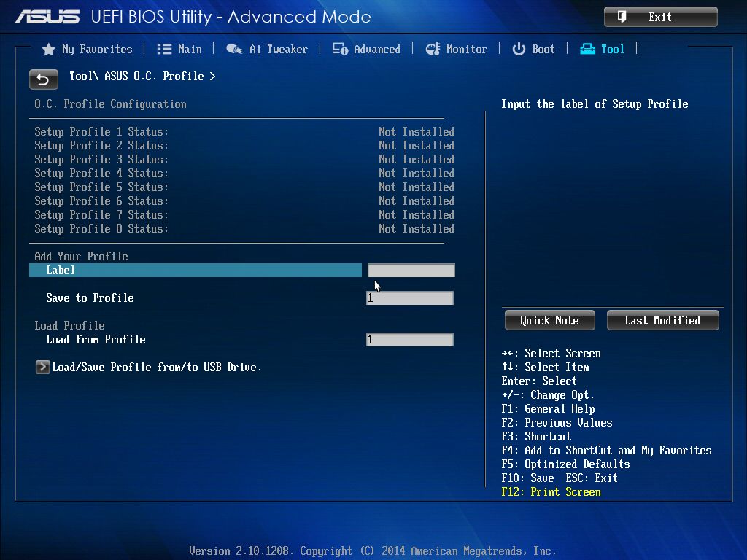This screenshot has width=747, height=560.
Task: Click the back arrow icon button
Action: 43,79
